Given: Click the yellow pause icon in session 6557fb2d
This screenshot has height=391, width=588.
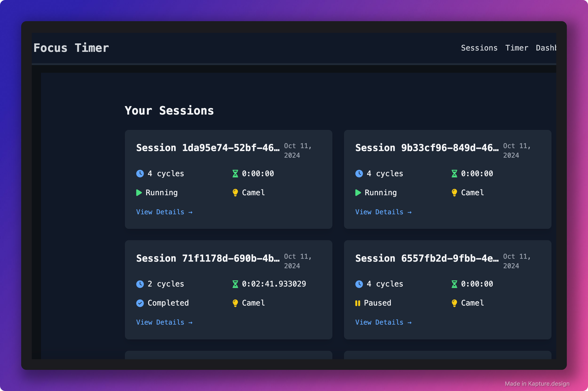Looking at the screenshot, I should (x=358, y=303).
